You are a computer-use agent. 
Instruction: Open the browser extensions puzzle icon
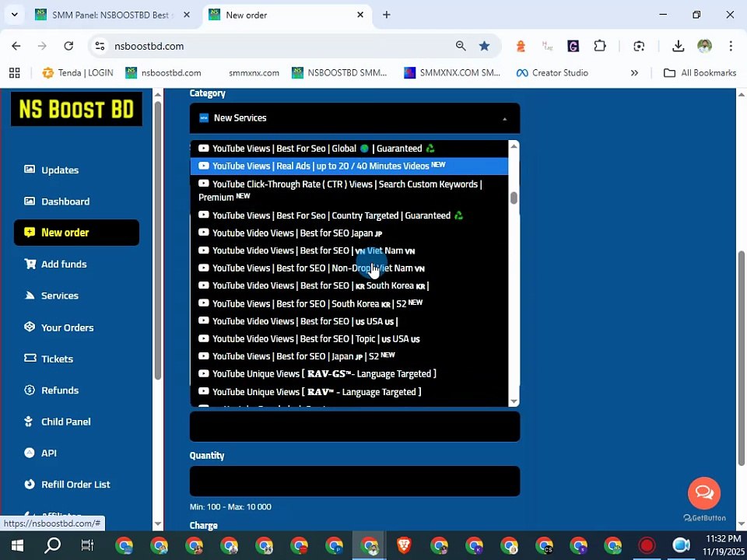coord(599,46)
